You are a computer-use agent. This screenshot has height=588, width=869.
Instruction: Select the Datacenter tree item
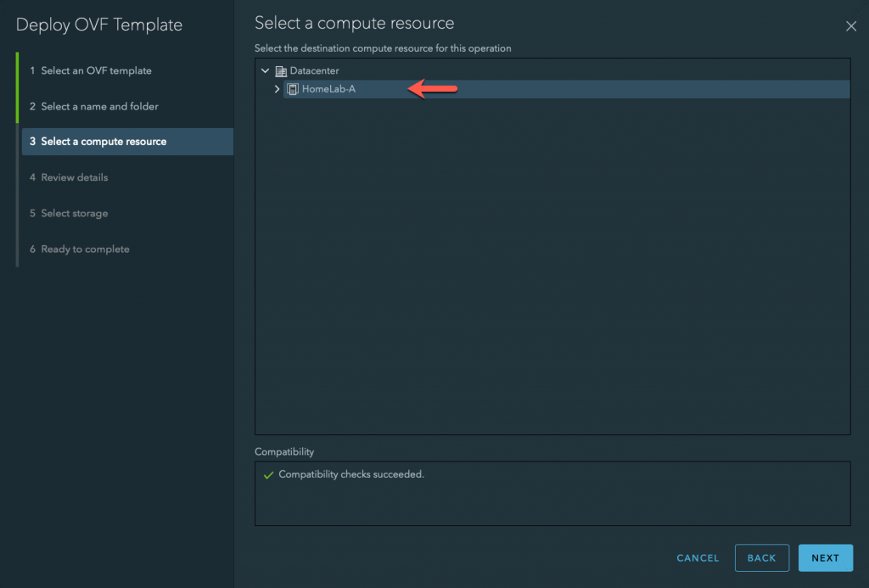(314, 71)
